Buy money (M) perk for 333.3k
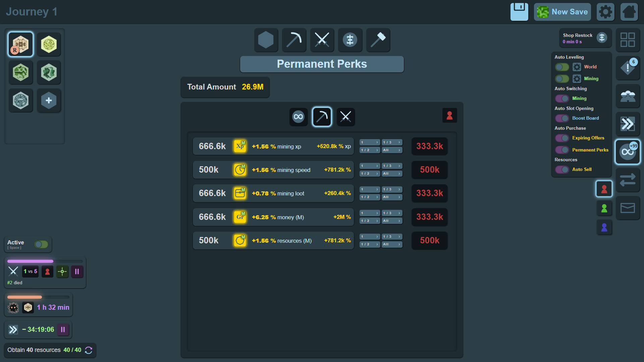 429,217
